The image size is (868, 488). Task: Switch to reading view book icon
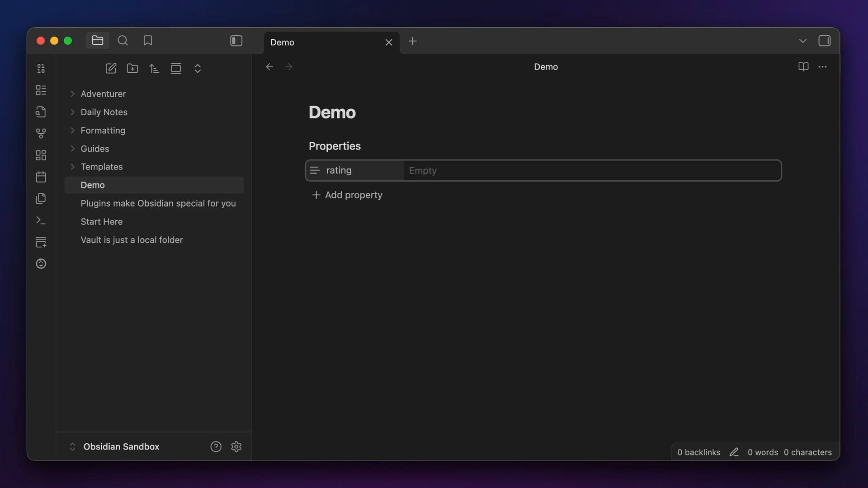pos(803,67)
